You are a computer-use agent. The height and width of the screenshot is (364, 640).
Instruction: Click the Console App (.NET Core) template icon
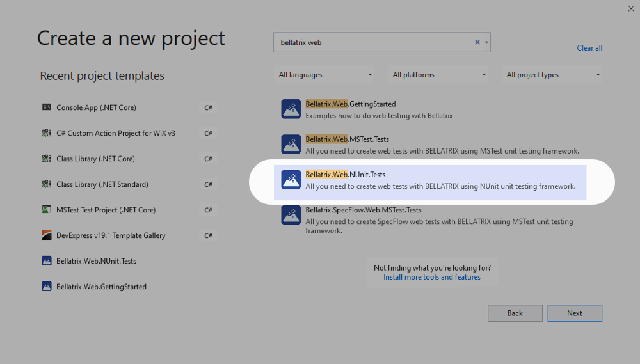(47, 107)
